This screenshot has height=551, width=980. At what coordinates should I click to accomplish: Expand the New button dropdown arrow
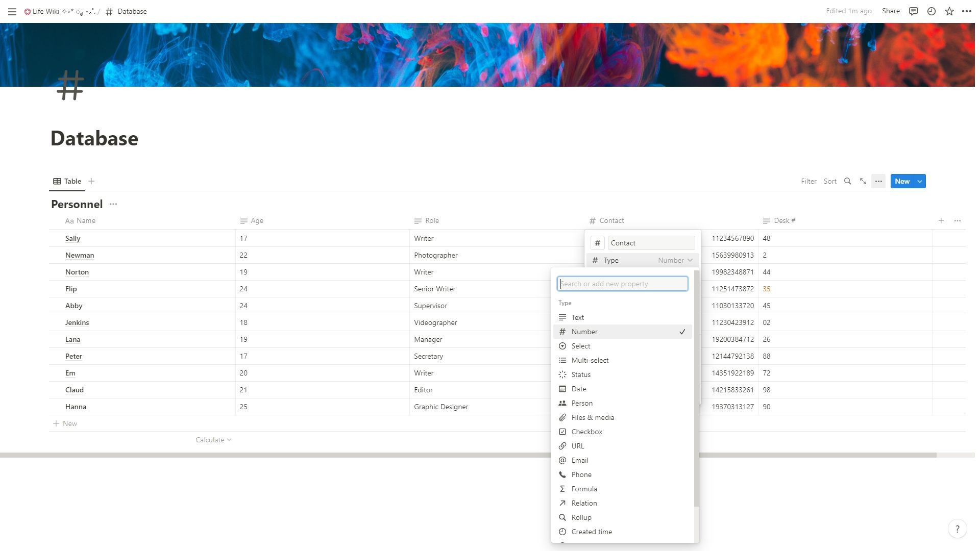(920, 181)
